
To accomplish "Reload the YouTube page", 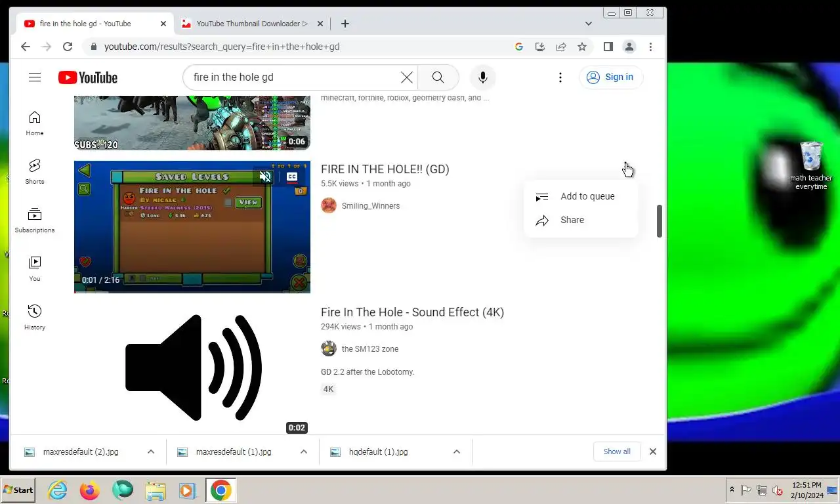I will [x=67, y=47].
